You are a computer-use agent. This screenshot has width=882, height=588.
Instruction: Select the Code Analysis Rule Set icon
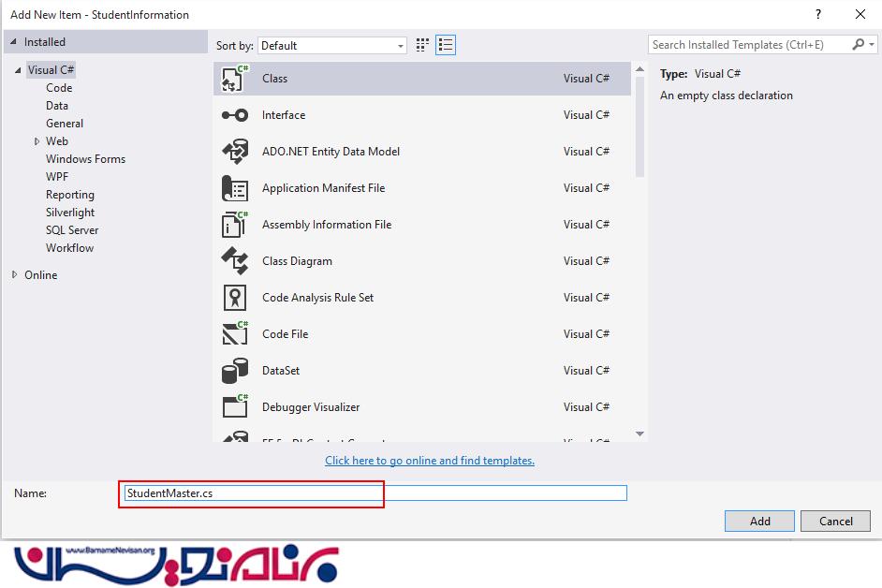click(x=234, y=298)
